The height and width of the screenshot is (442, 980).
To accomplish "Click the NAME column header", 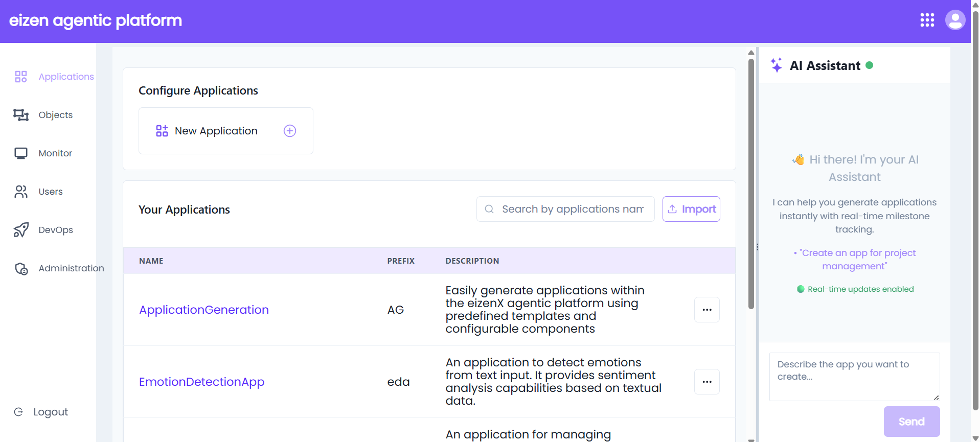I will pos(151,261).
